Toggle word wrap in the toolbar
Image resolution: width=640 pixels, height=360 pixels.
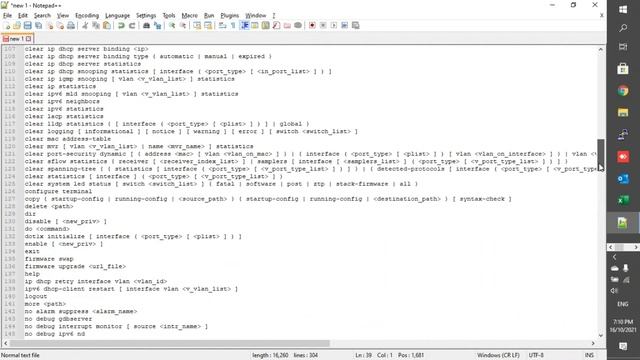[x=222, y=25]
